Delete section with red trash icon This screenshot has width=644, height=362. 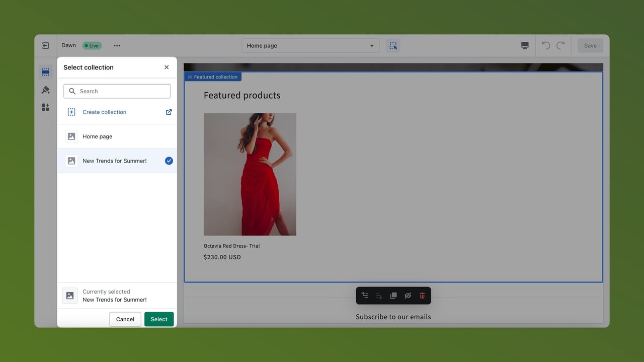(x=422, y=296)
